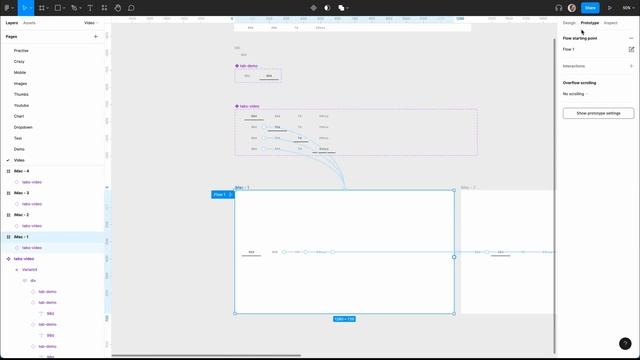
Task: Click the Use as mask icon
Action: (327, 8)
